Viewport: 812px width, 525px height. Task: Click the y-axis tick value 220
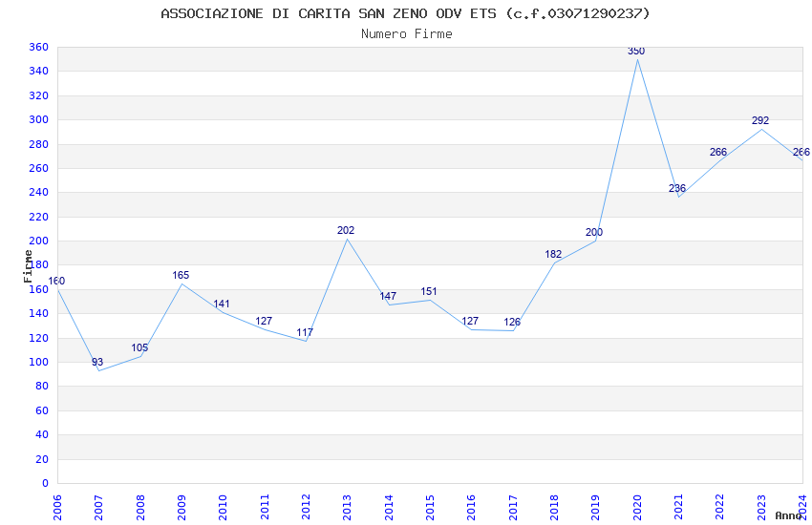point(39,217)
